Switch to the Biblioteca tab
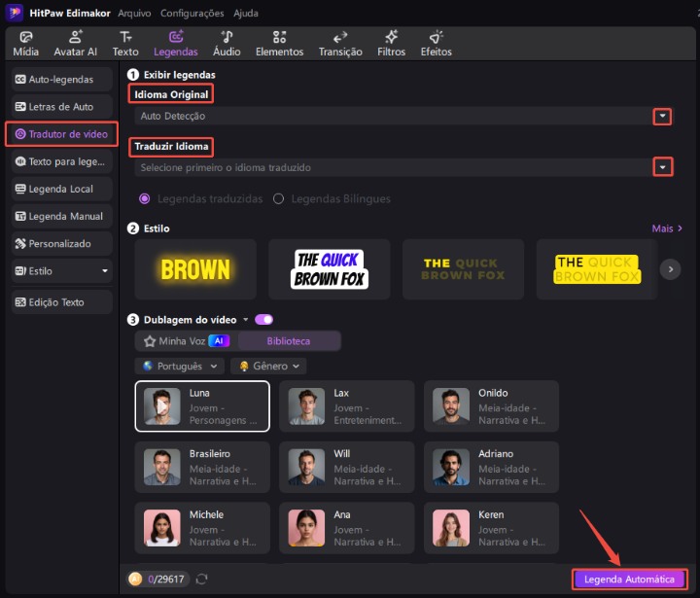 coord(289,341)
